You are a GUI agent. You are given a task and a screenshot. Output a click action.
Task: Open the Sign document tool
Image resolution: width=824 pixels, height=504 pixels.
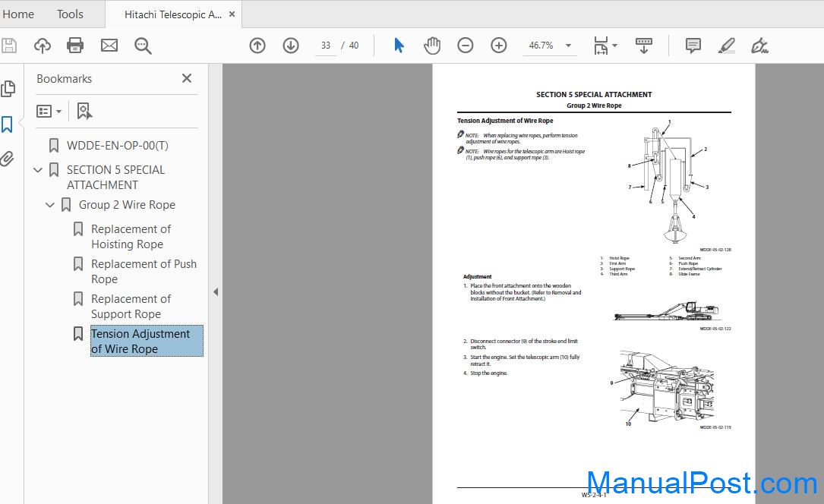(759, 46)
